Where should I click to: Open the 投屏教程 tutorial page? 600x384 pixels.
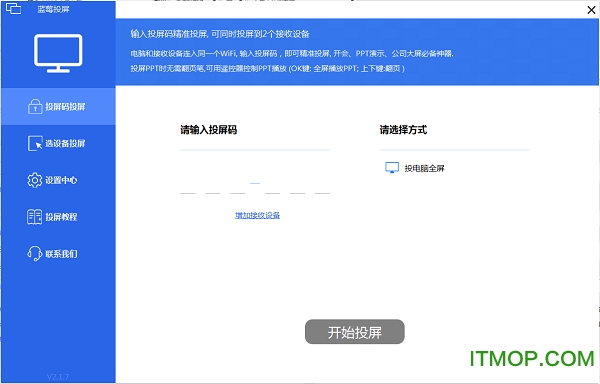(58, 217)
